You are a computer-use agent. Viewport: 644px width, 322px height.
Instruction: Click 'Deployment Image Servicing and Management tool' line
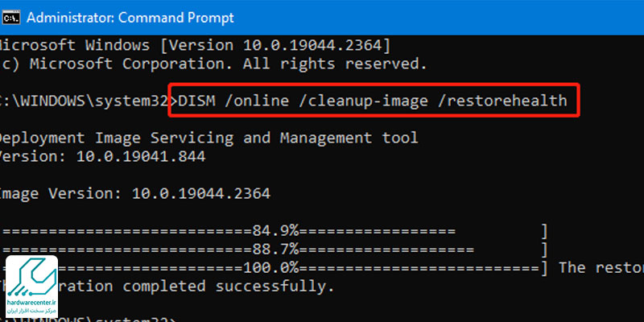(x=209, y=138)
